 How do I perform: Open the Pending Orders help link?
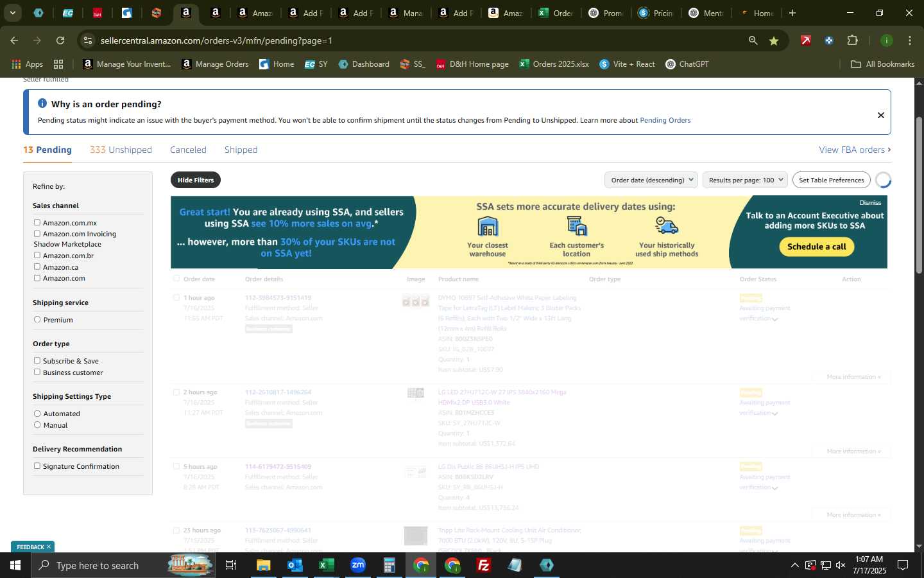(665, 120)
